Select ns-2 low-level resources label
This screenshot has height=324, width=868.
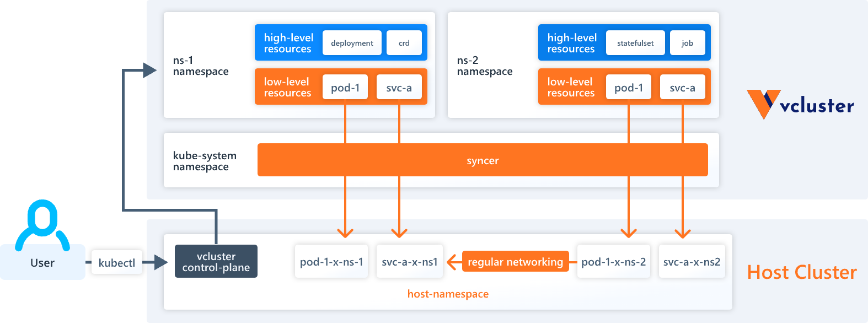point(571,87)
